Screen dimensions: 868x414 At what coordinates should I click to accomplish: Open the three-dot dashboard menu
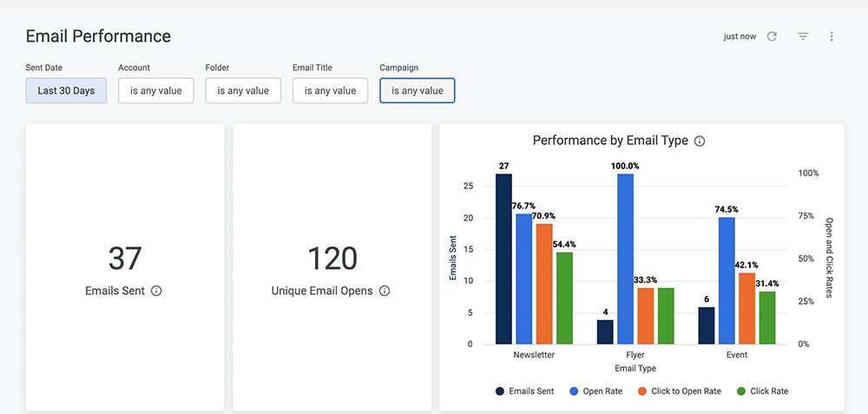[832, 36]
